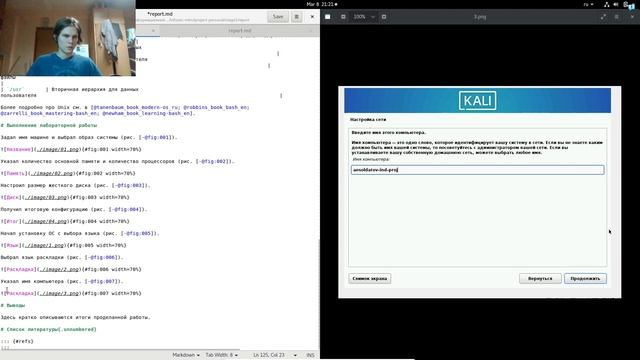Open the image viewer hamburger menu
This screenshot has width=640, height=360.
[x=616, y=17]
